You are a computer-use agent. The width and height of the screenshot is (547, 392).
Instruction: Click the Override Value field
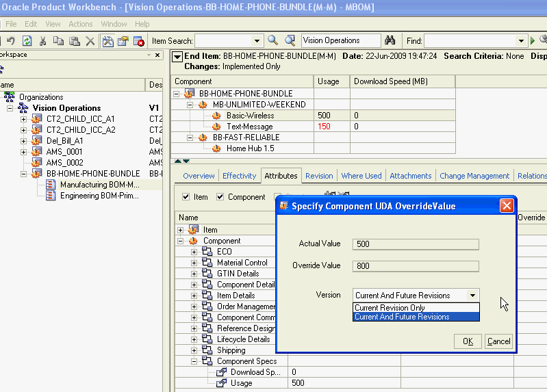coord(416,265)
